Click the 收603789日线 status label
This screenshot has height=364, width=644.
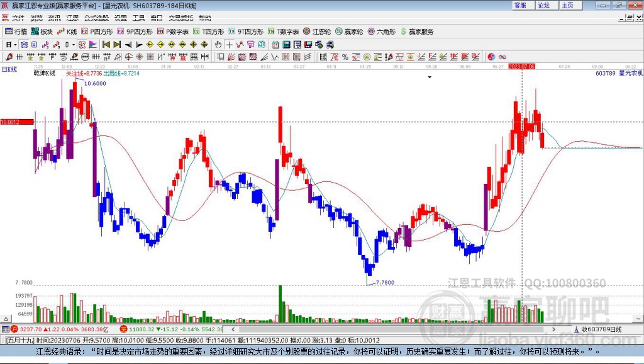[599, 329]
